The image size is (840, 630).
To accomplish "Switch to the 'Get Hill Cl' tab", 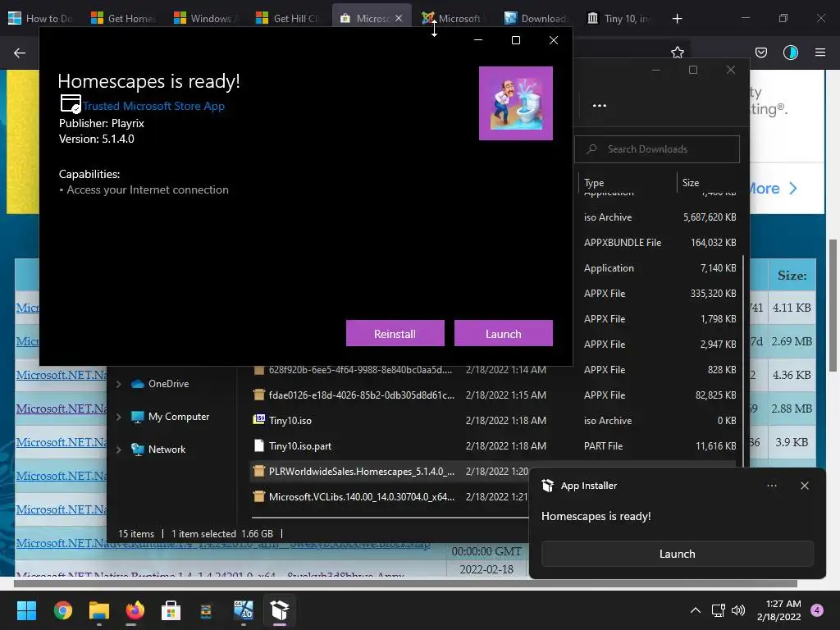I will 290,19.
